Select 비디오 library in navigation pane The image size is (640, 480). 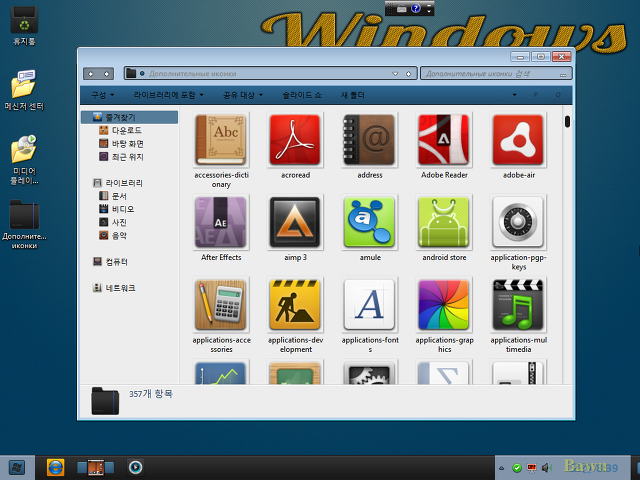pyautogui.click(x=117, y=209)
